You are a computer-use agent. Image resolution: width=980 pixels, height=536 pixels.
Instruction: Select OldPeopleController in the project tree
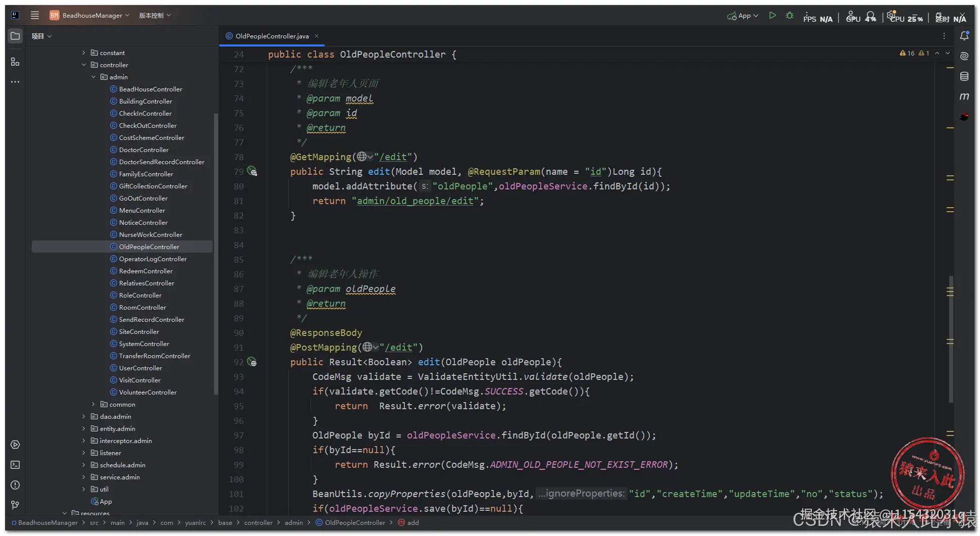(149, 247)
